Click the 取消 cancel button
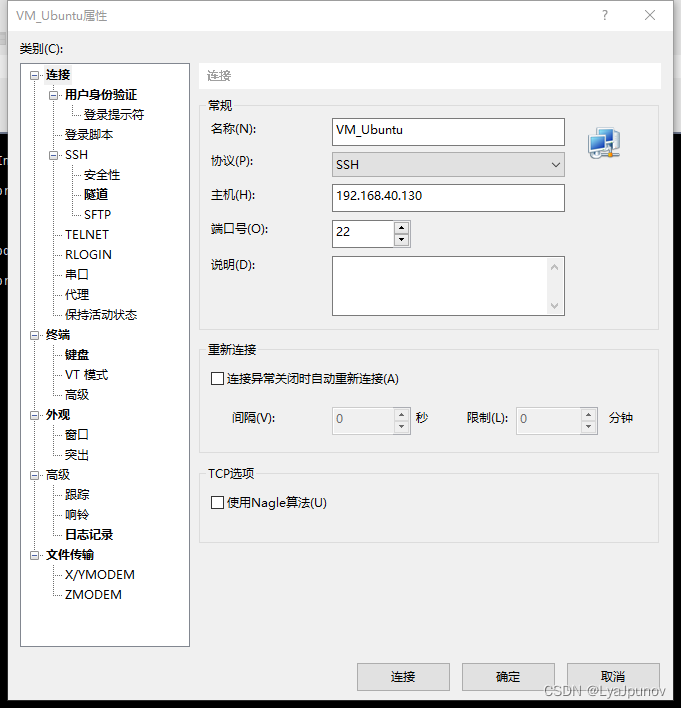This screenshot has height=708, width=681. pyautogui.click(x=613, y=676)
